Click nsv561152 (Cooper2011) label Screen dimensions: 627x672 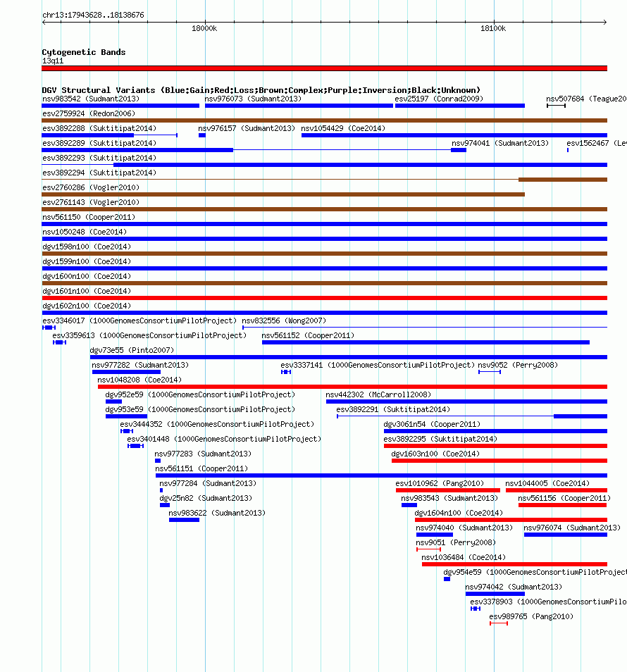point(308,335)
